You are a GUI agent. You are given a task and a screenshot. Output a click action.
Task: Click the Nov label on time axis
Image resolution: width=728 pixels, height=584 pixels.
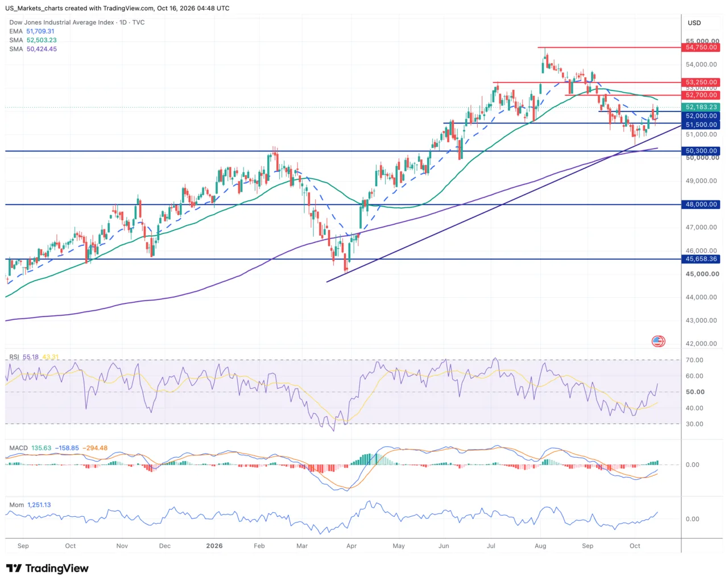point(122,546)
